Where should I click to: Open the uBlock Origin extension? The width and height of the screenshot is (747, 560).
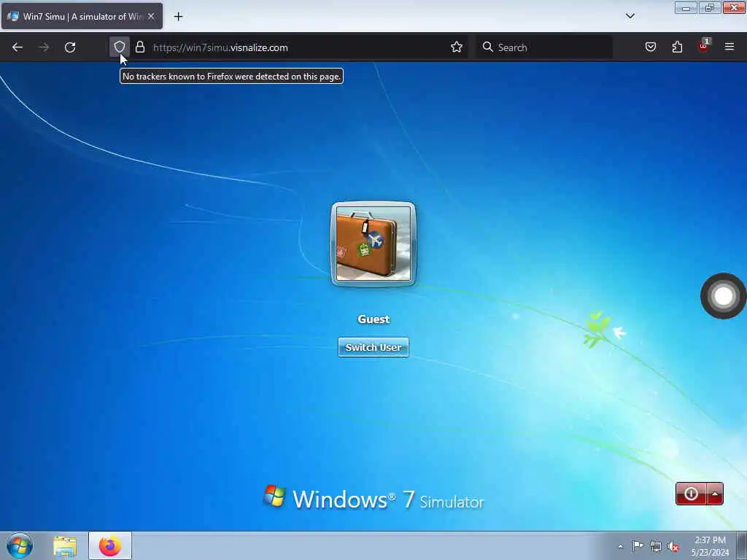(703, 46)
